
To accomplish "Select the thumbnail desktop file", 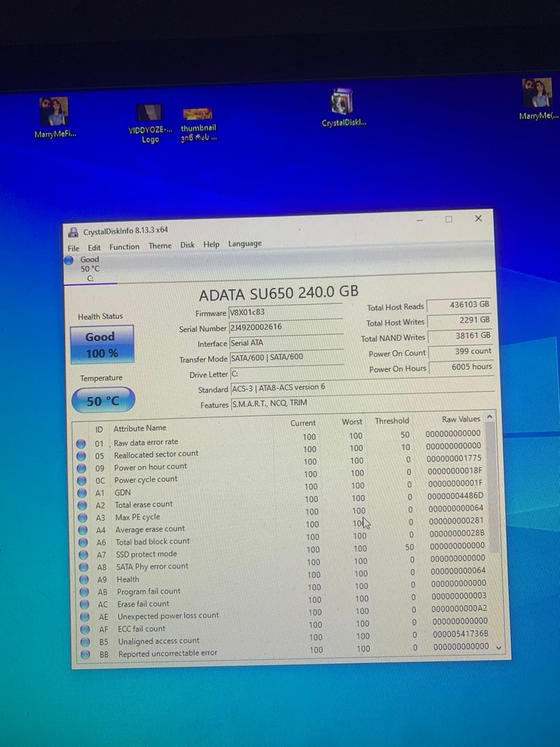I will click(198, 125).
